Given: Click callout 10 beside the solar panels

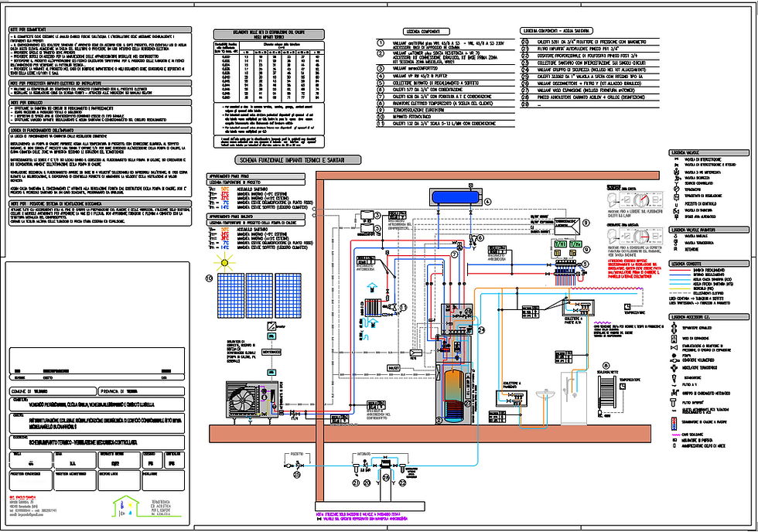Looking at the screenshot, I should click(x=209, y=278).
